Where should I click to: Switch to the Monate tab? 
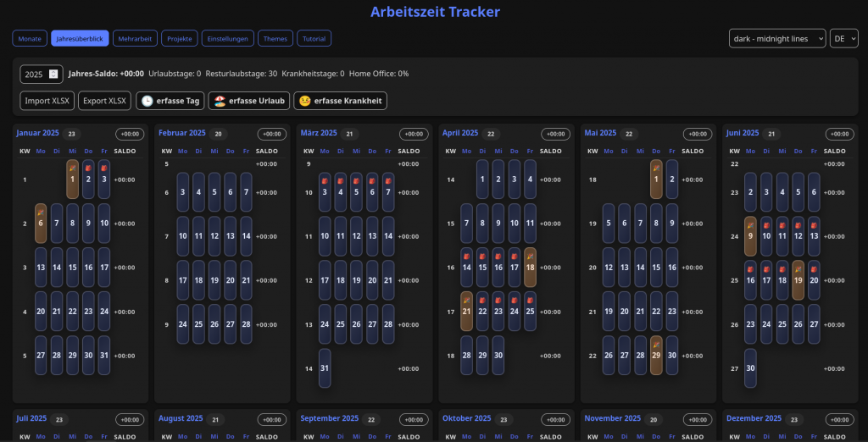[30, 38]
